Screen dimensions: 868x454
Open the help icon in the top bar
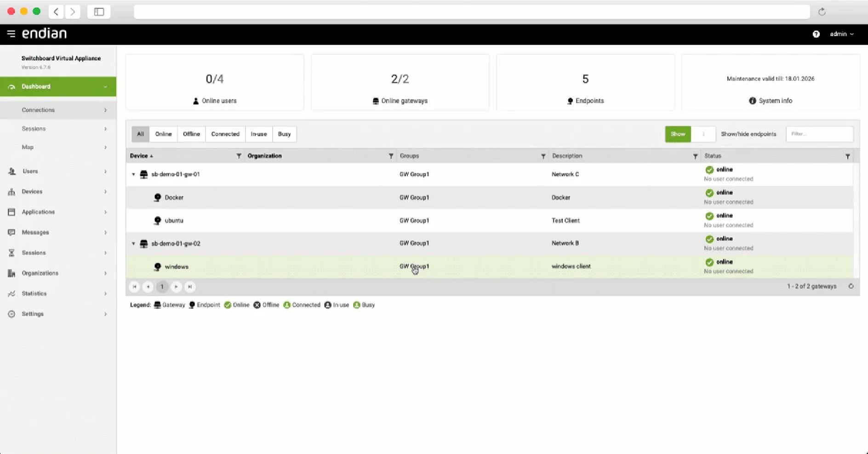point(817,34)
